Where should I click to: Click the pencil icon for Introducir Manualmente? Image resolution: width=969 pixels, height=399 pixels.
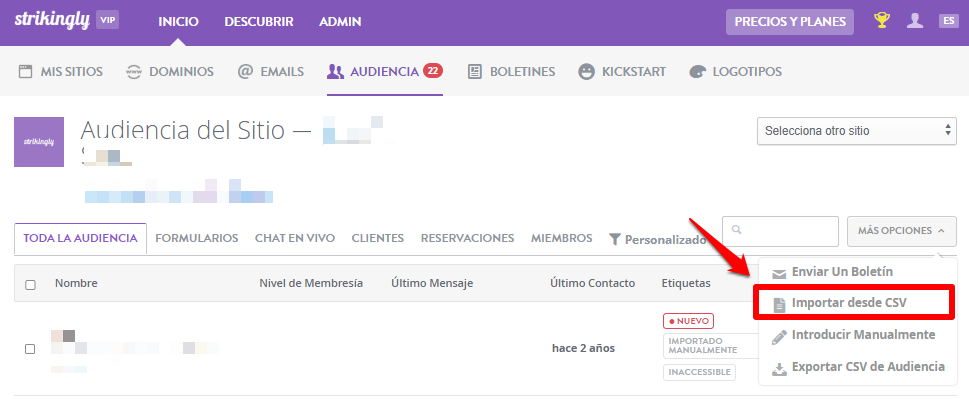tap(780, 337)
